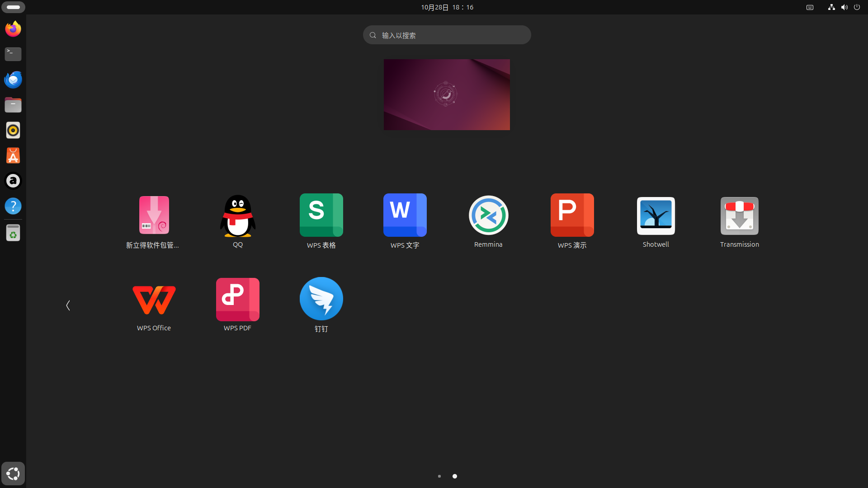Open 新立得软件包管理器 package manager
The height and width of the screenshot is (488, 868).
tap(154, 221)
